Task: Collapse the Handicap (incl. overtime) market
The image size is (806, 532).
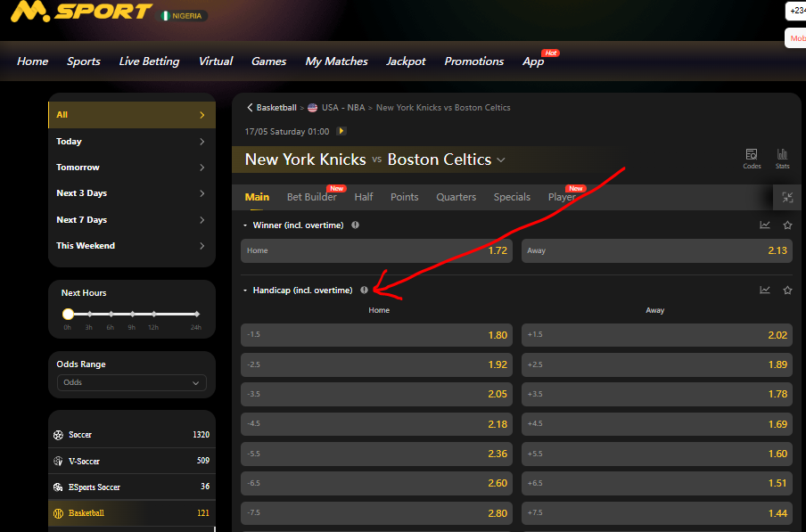Action: pyautogui.click(x=245, y=291)
